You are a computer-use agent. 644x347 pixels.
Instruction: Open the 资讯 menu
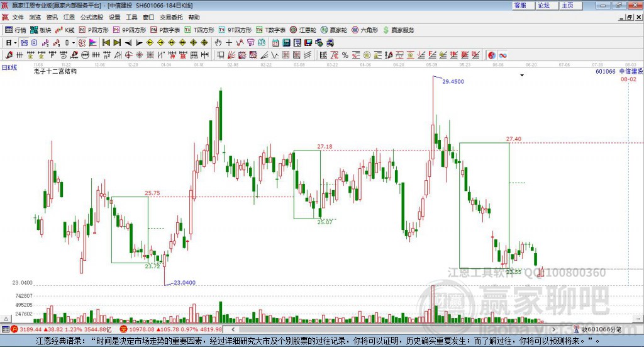pyautogui.click(x=52, y=17)
